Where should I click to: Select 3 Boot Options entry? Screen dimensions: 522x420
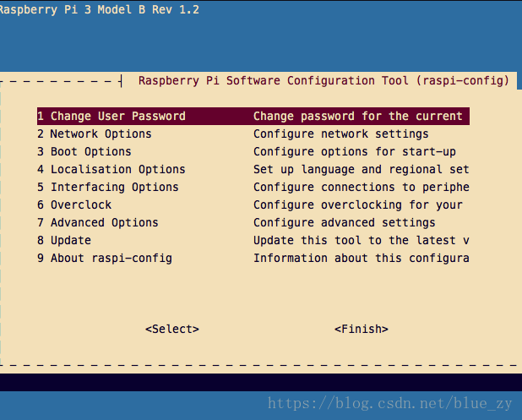pyautogui.click(x=84, y=151)
